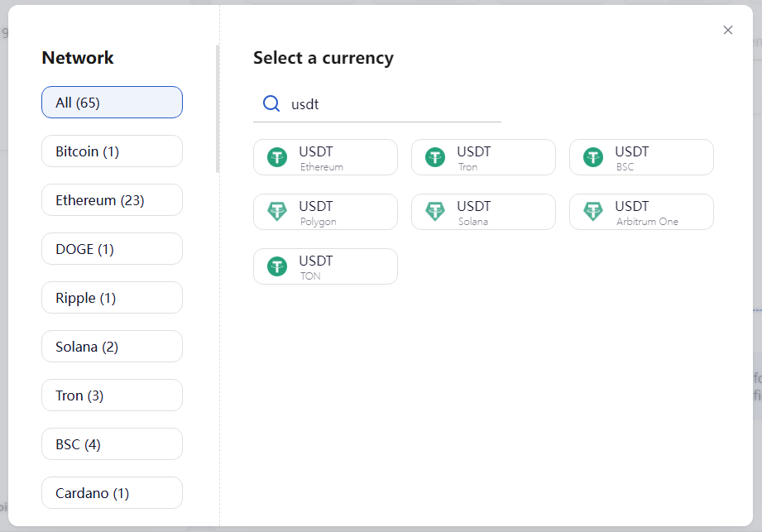Select the Solana network filter

tap(112, 346)
